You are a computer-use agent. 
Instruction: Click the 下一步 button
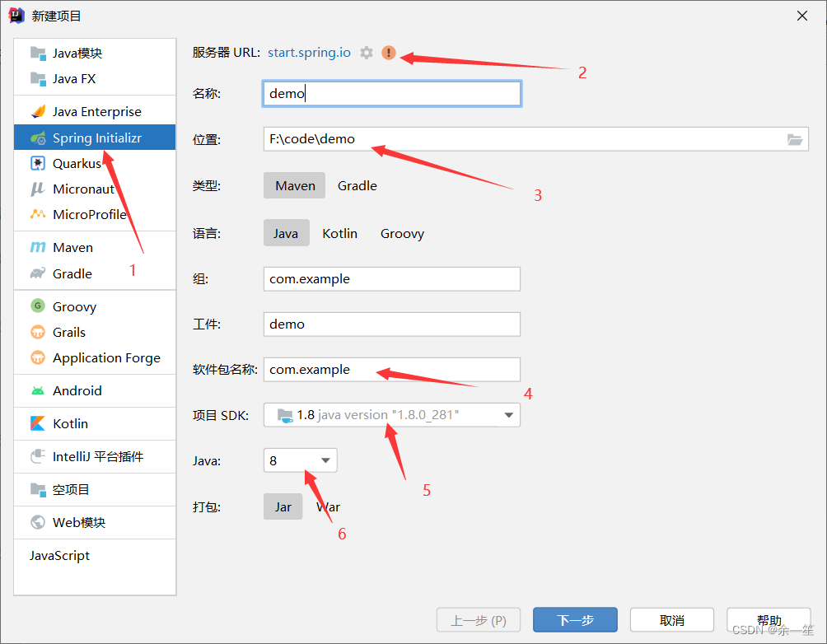pos(575,620)
